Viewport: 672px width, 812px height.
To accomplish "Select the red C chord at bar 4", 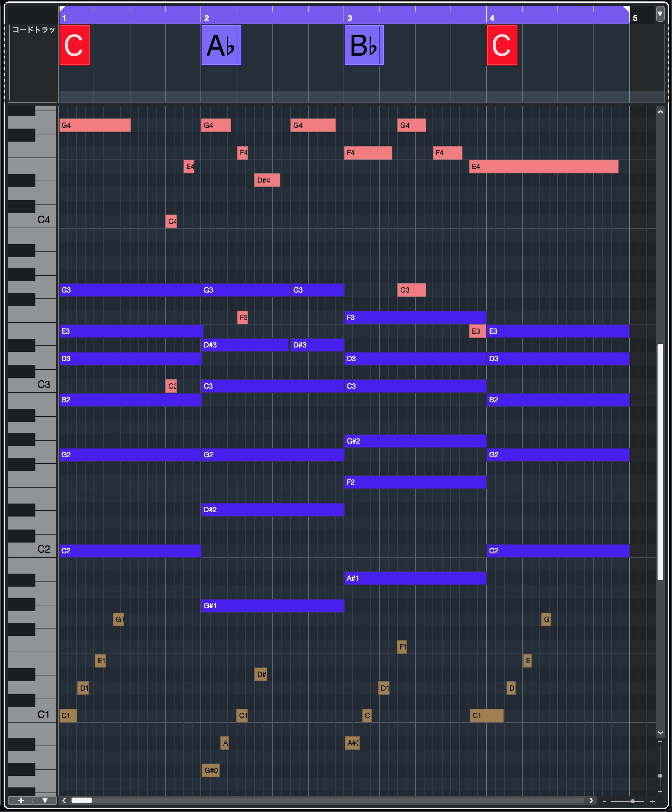I will pos(502,45).
